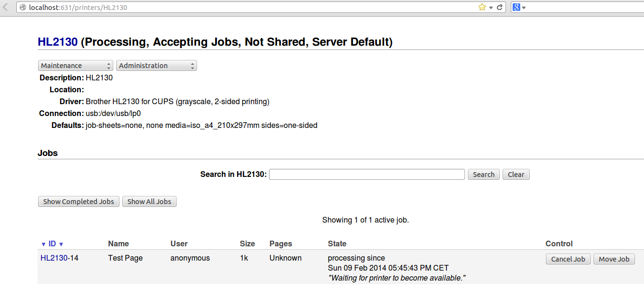Open bookmark dropdown arrow next to star
This screenshot has height=292, width=644.
491,8
